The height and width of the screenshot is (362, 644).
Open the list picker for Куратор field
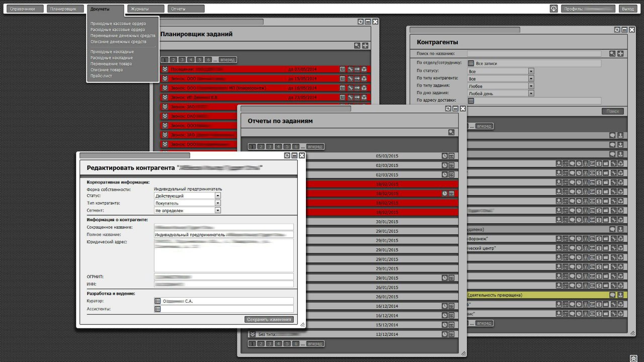click(x=157, y=301)
